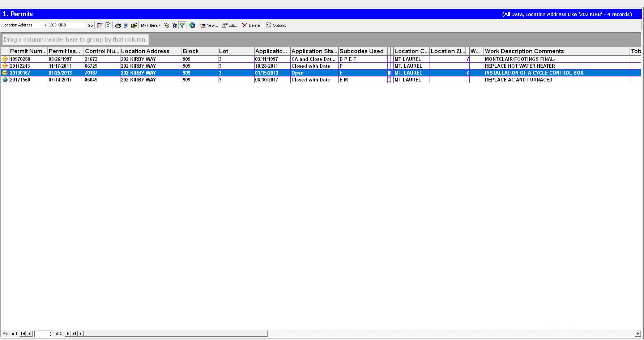Click the Go button

pos(90,25)
